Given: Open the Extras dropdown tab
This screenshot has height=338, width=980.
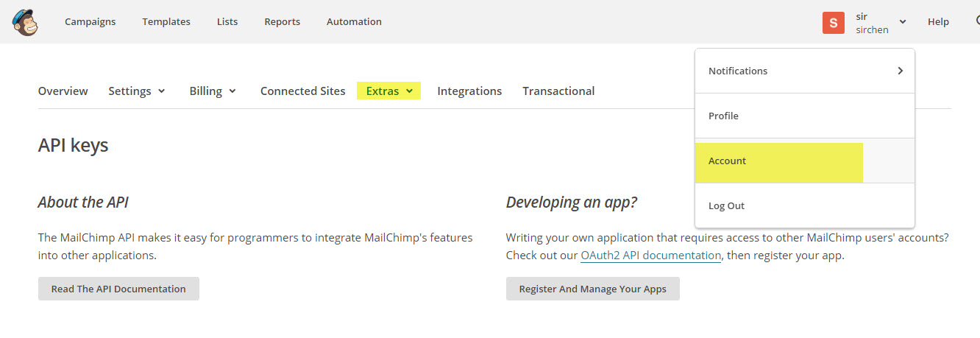Looking at the screenshot, I should [x=388, y=91].
